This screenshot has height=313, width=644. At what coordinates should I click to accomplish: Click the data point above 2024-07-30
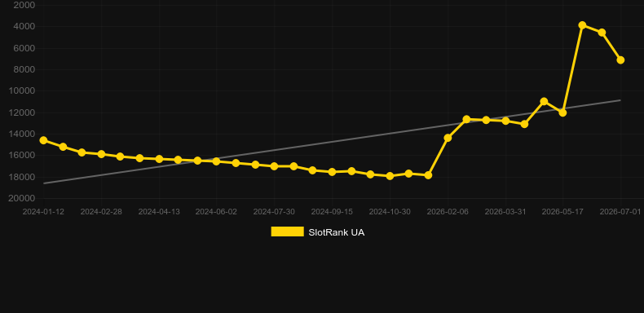[275, 166]
